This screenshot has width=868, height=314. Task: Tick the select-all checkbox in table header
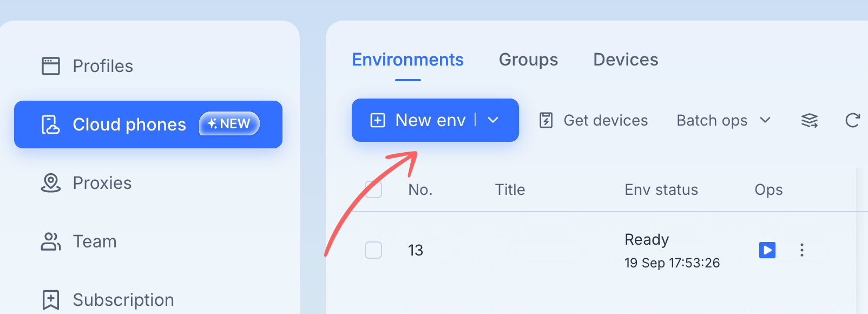pos(373,189)
